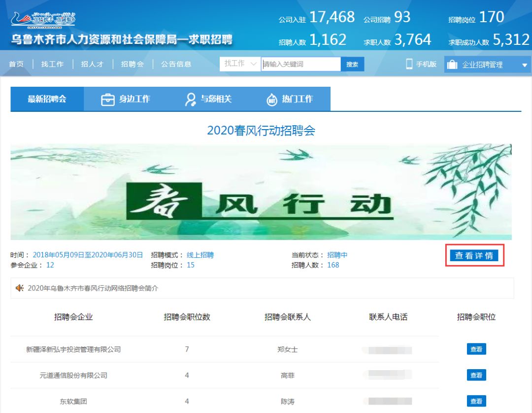Select 公告信息 in the top navigation

tap(176, 64)
